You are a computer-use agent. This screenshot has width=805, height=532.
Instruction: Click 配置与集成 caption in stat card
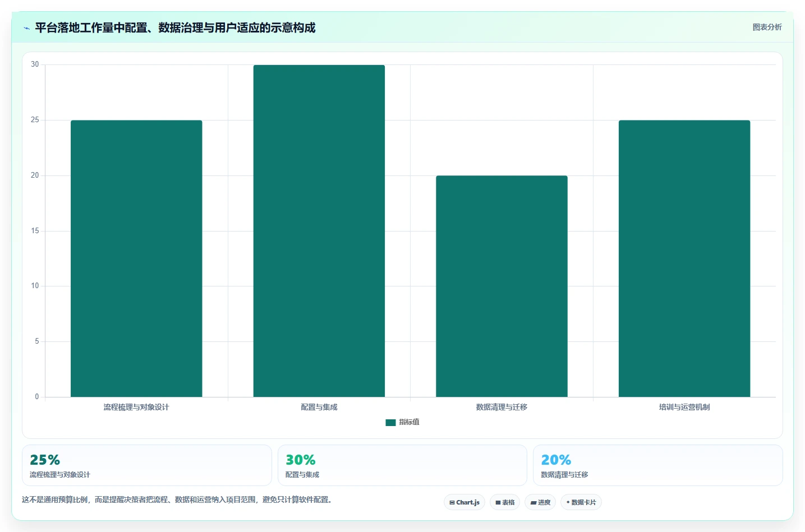[x=302, y=474]
